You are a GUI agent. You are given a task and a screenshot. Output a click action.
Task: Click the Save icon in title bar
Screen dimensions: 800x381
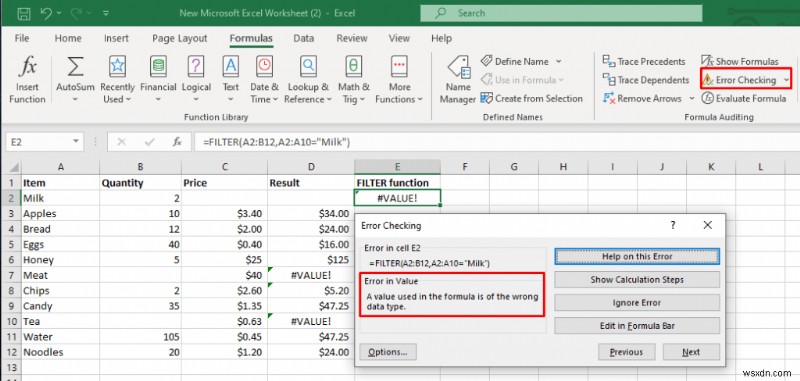tap(24, 14)
